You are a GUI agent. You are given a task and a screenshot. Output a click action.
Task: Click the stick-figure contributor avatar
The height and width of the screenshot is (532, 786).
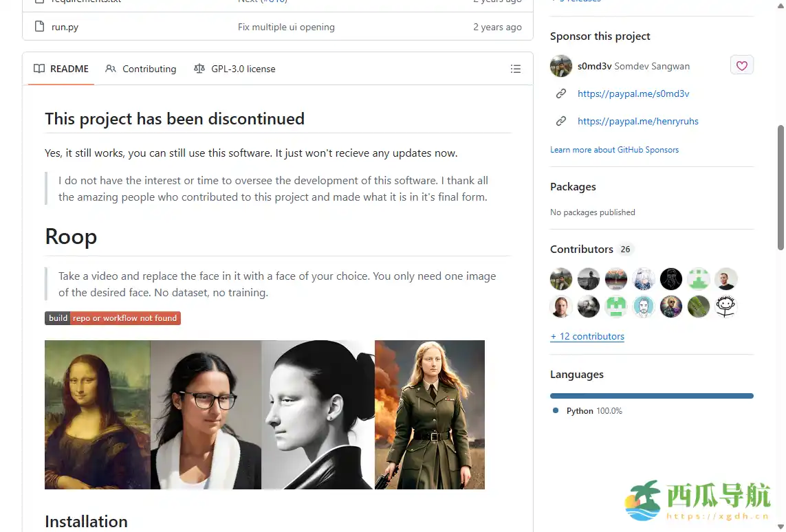[726, 307]
